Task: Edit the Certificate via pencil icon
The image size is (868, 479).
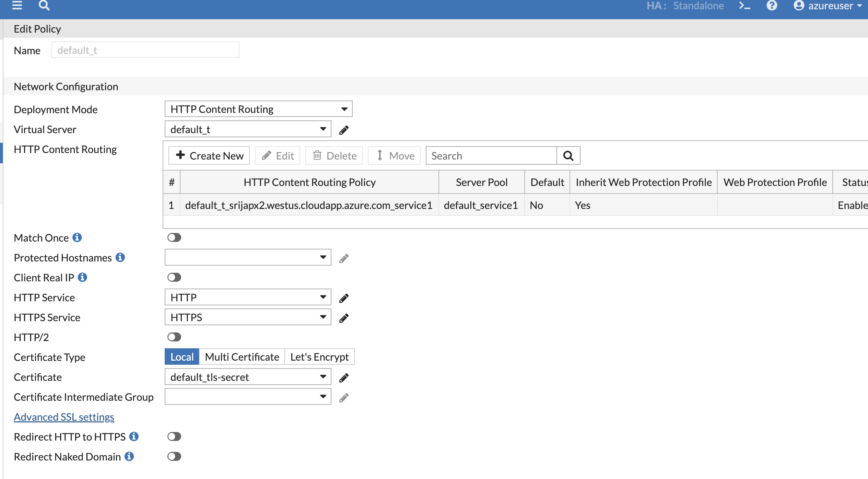Action: click(344, 378)
